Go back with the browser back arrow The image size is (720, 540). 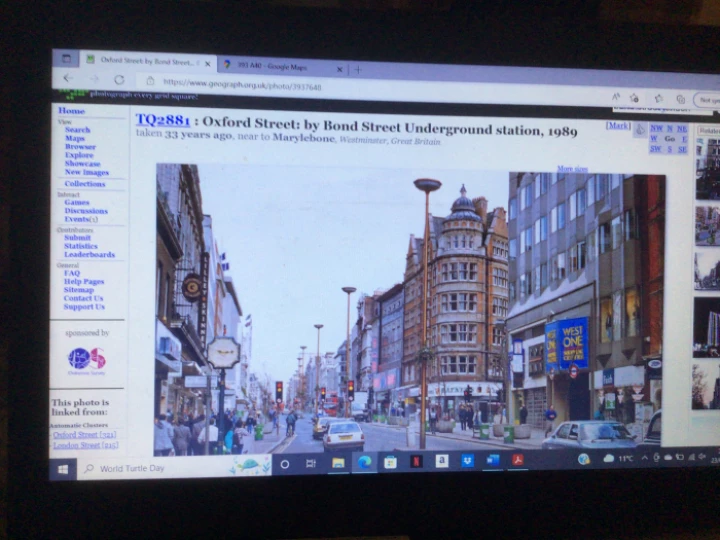pos(69,78)
